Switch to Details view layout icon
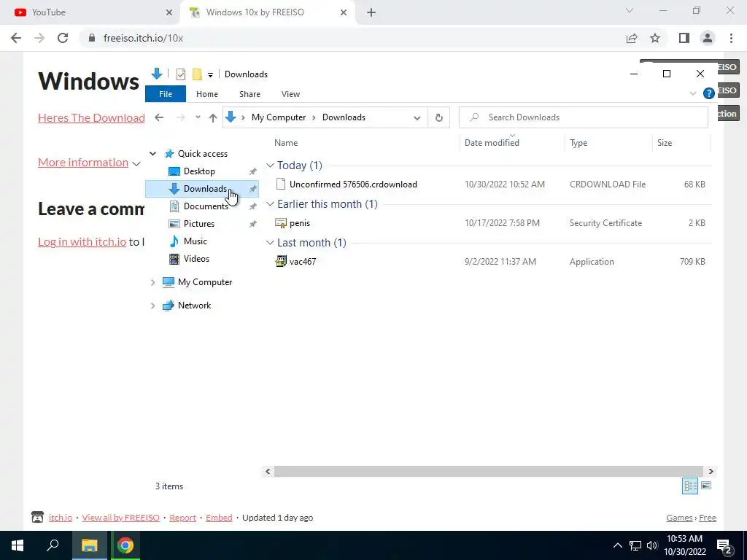This screenshot has width=747, height=560. 690,486
